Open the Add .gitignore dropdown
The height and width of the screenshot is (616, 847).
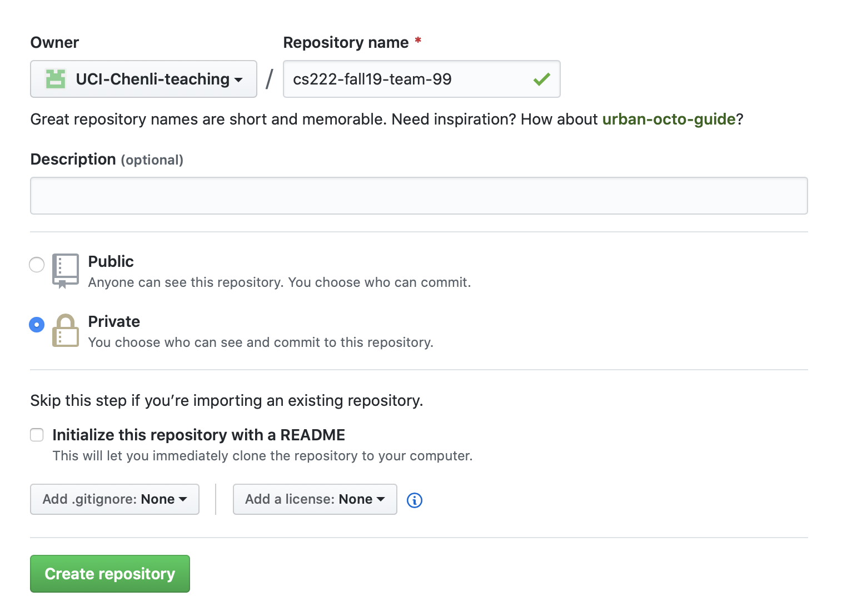pos(114,499)
